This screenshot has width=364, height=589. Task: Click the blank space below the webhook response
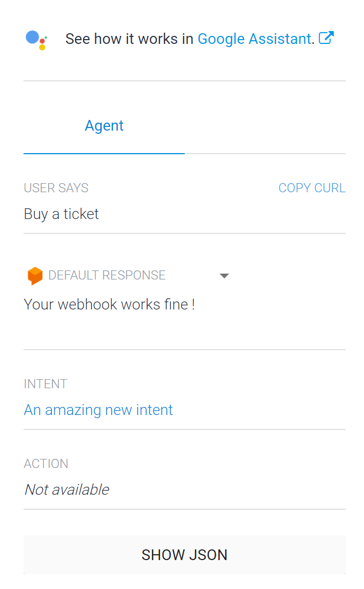pos(185,330)
